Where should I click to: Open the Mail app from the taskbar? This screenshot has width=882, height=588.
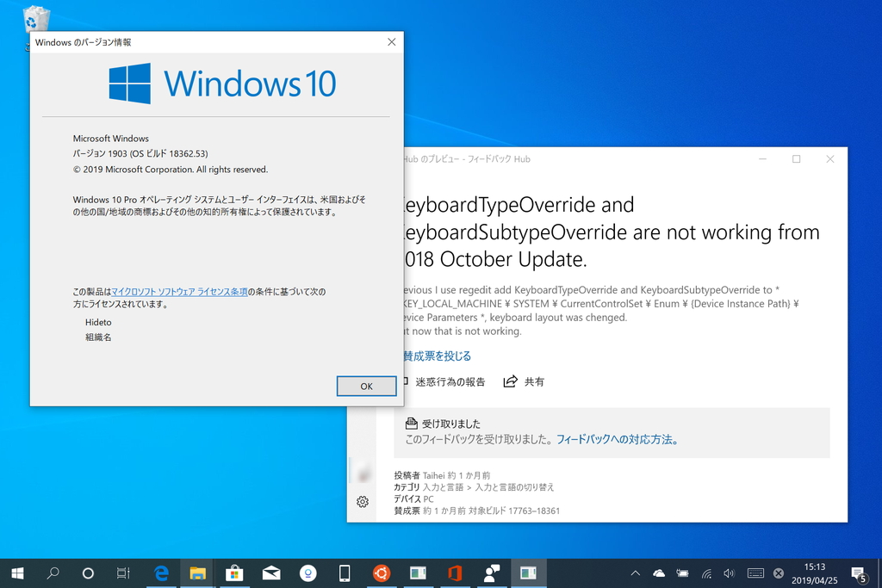click(x=270, y=573)
